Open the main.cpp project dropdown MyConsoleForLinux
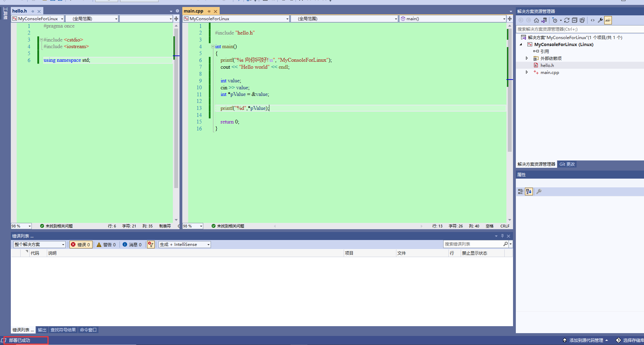Image resolution: width=644 pixels, height=345 pixels. tap(236, 18)
